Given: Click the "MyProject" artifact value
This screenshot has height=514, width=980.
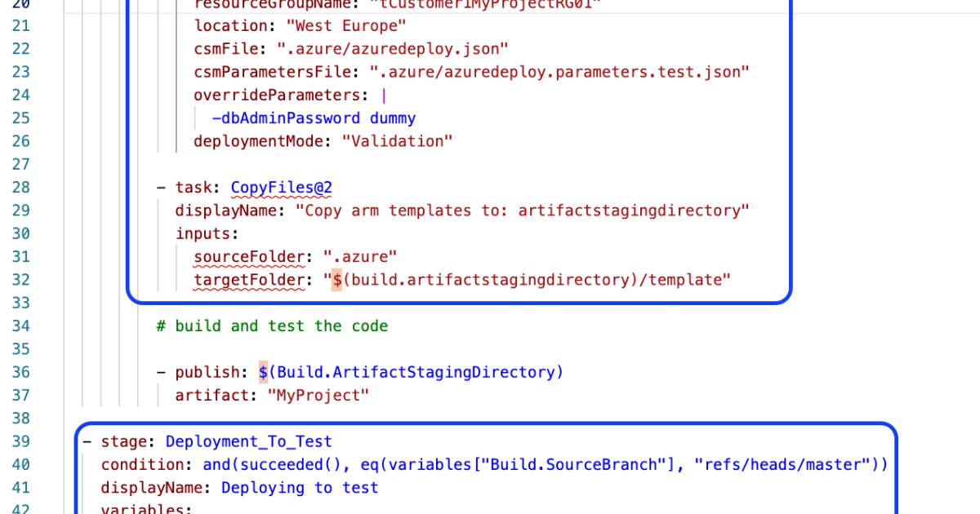Looking at the screenshot, I should coord(318,396).
